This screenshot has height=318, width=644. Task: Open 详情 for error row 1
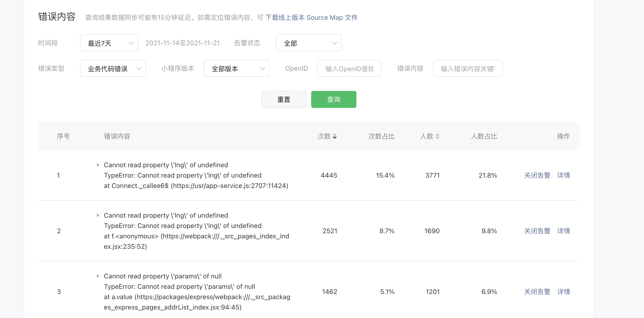pyautogui.click(x=563, y=175)
